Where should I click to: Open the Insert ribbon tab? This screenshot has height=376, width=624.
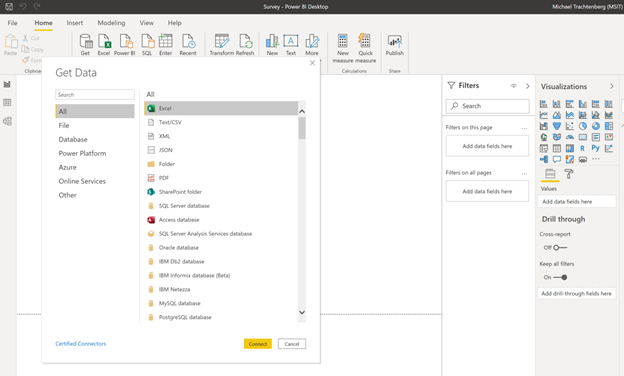pyautogui.click(x=75, y=23)
